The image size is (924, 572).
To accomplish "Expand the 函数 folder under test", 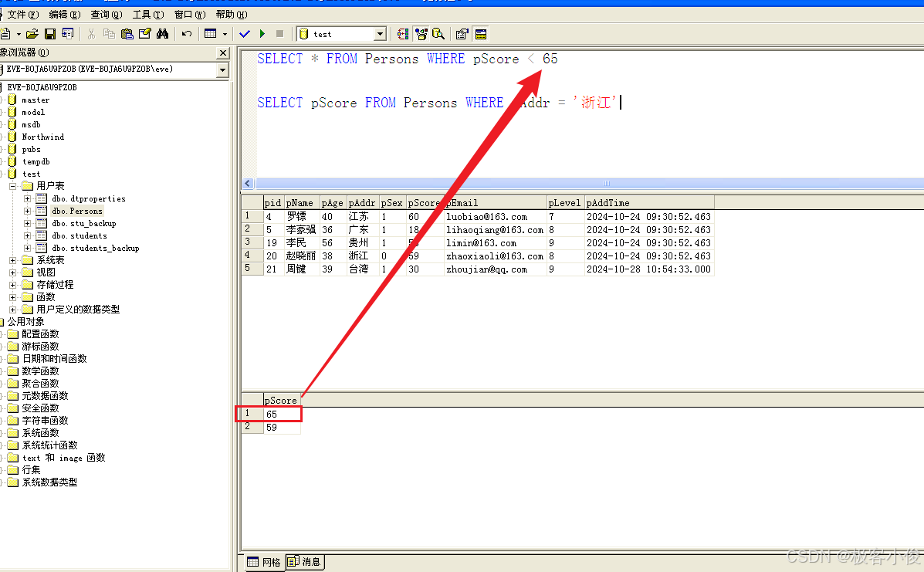I will point(12,297).
